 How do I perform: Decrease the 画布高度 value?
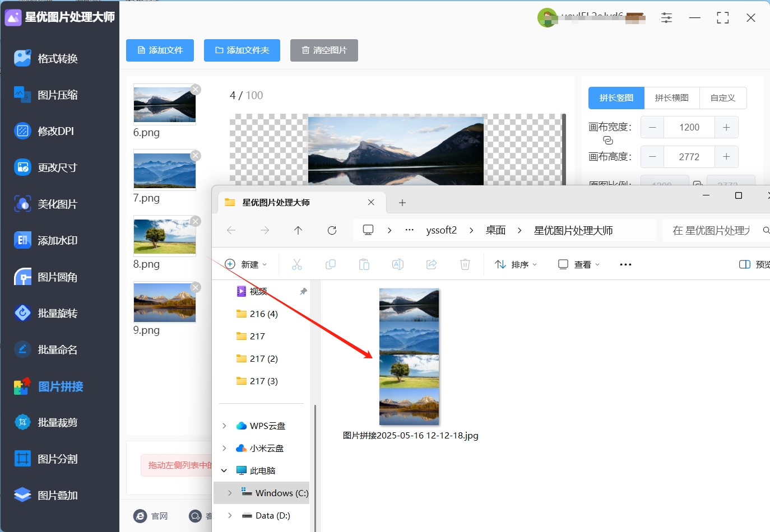point(652,157)
